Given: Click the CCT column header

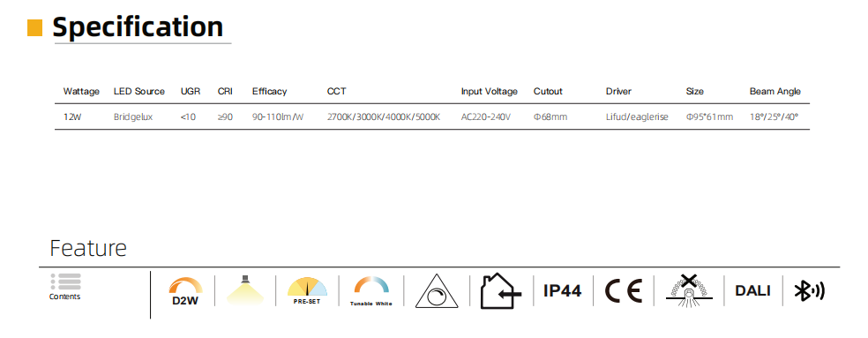Looking at the screenshot, I should (337, 92).
